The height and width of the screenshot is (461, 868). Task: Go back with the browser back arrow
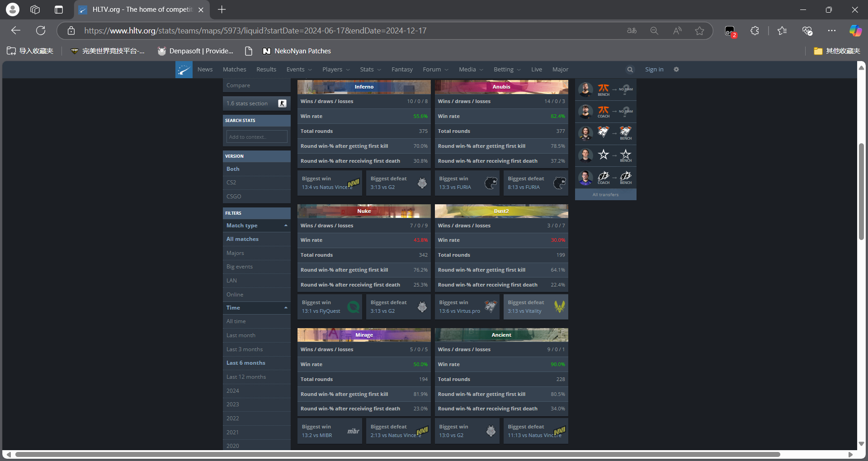16,31
